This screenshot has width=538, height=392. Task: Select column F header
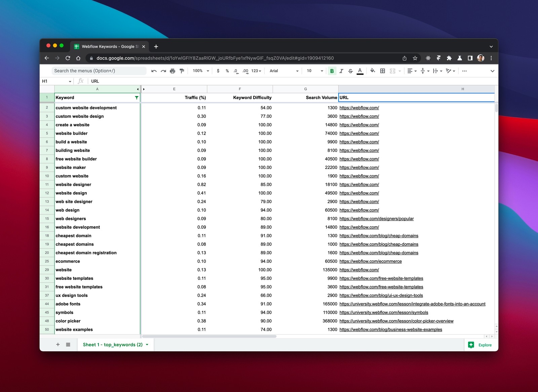240,89
